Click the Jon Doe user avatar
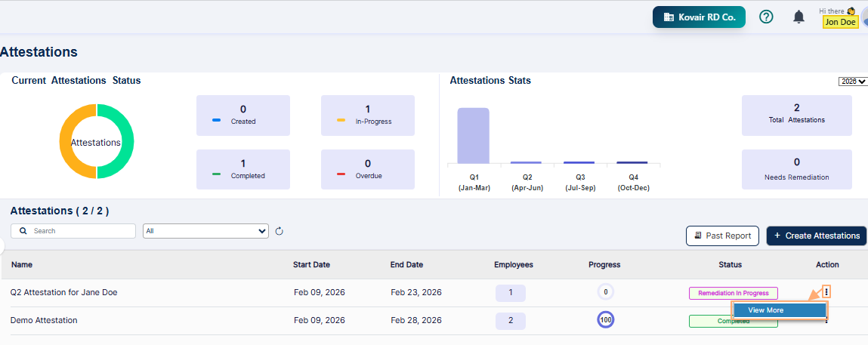This screenshot has width=868, height=345. (x=862, y=17)
